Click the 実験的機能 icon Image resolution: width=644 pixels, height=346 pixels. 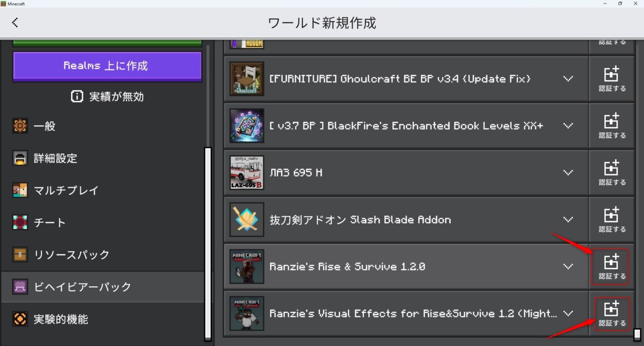click(x=20, y=319)
